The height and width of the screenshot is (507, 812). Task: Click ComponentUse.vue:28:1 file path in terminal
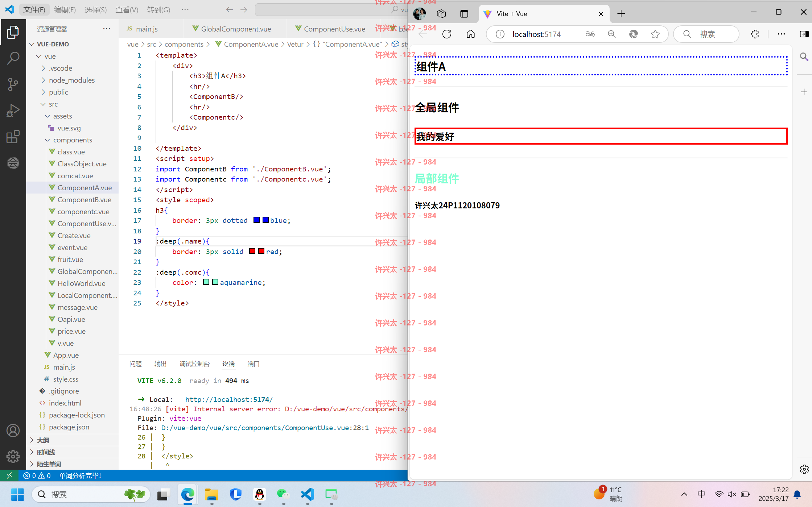[x=265, y=428]
